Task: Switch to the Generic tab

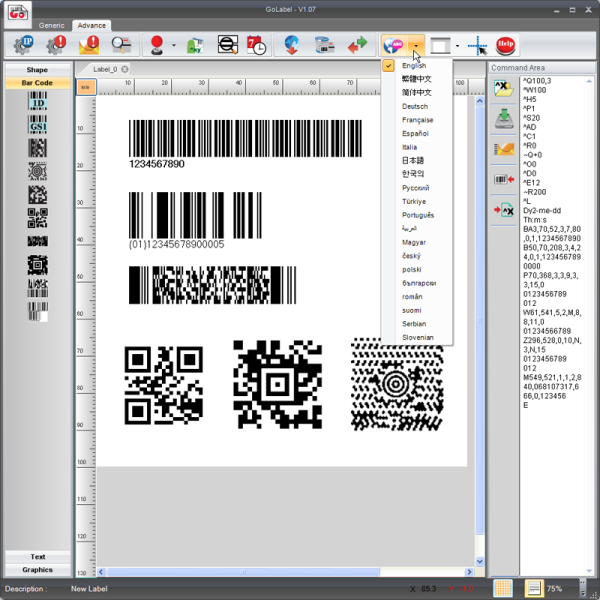Action: point(51,24)
